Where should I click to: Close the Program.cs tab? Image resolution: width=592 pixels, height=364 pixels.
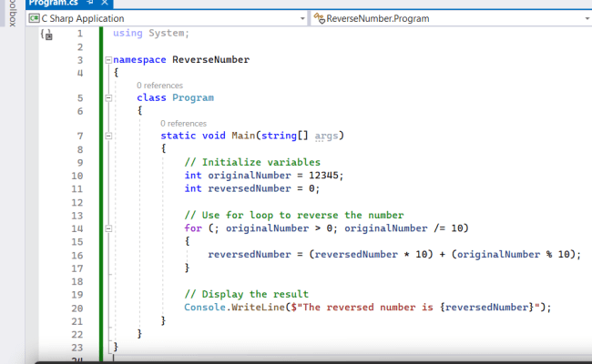(105, 3)
